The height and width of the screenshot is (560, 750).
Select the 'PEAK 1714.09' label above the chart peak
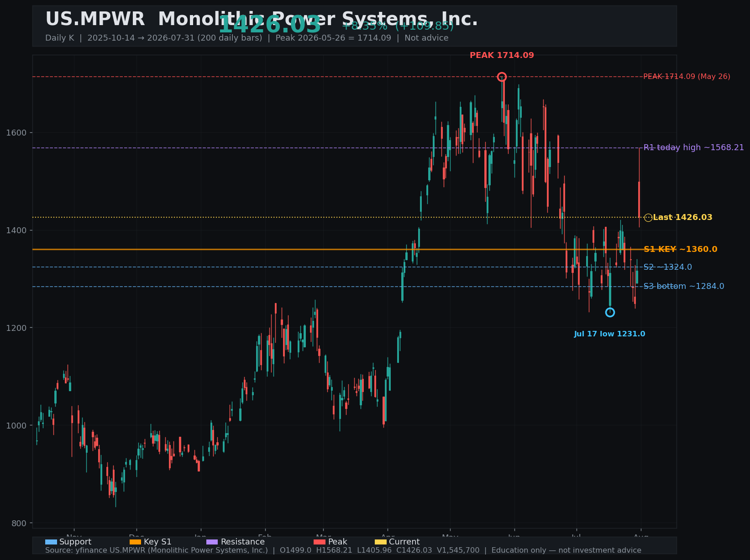pyautogui.click(x=502, y=56)
